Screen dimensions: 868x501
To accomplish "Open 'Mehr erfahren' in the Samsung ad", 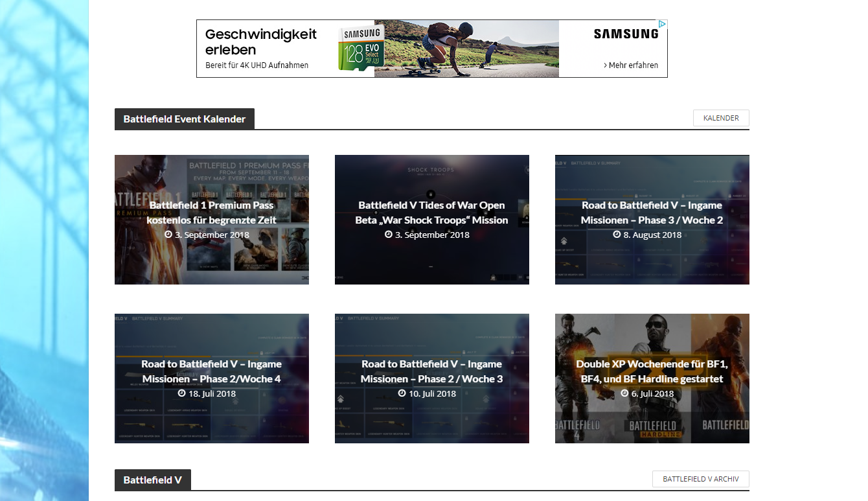I will pyautogui.click(x=631, y=65).
